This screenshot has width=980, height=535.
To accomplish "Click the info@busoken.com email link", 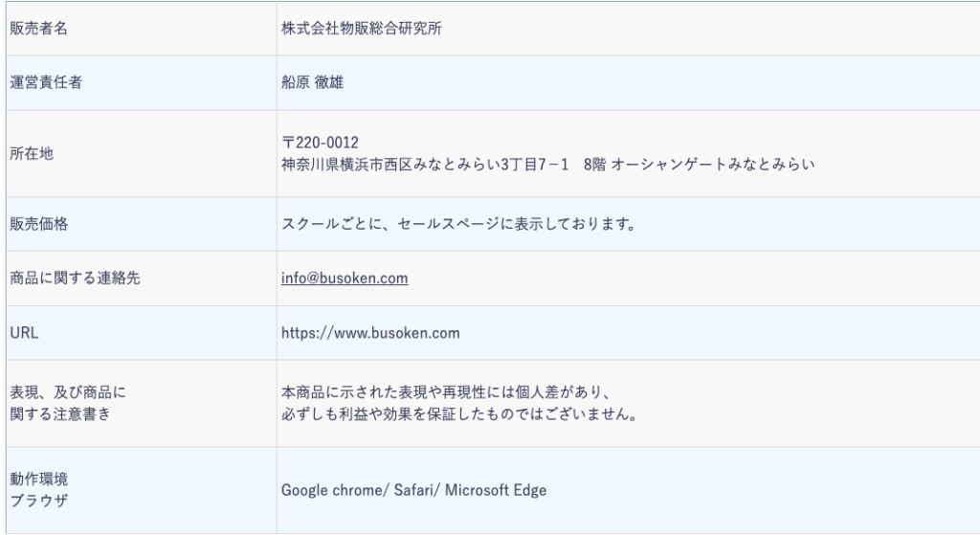I will [x=345, y=279].
